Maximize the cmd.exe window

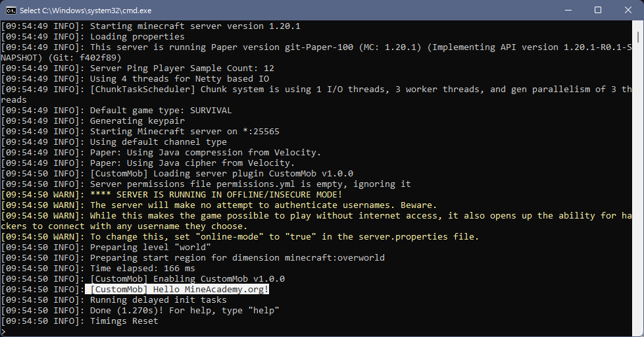pyautogui.click(x=598, y=10)
